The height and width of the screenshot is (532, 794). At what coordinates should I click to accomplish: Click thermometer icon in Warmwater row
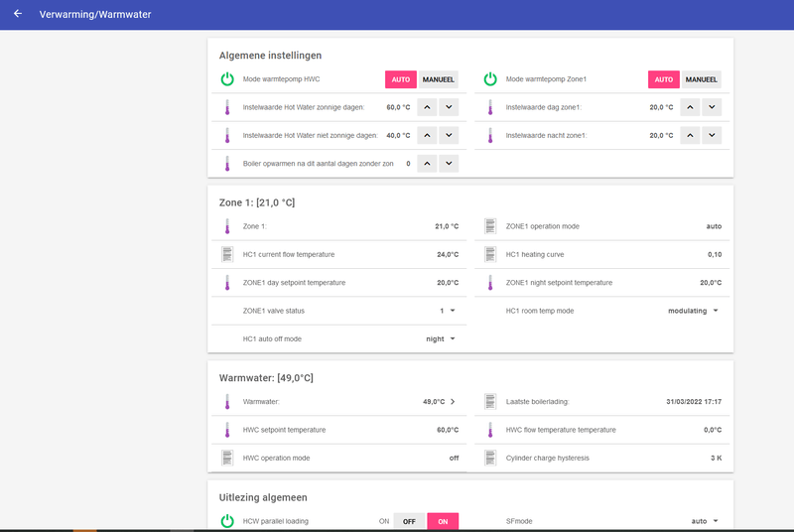click(x=227, y=401)
